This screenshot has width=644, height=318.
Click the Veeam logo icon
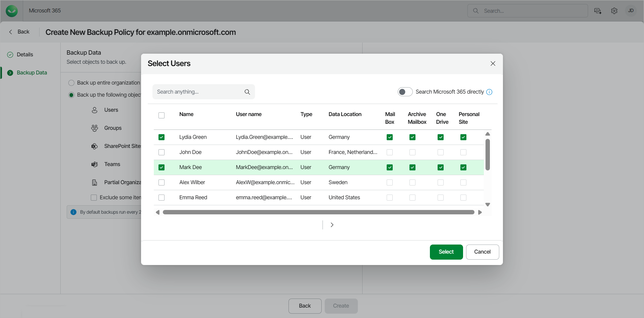pyautogui.click(x=12, y=11)
